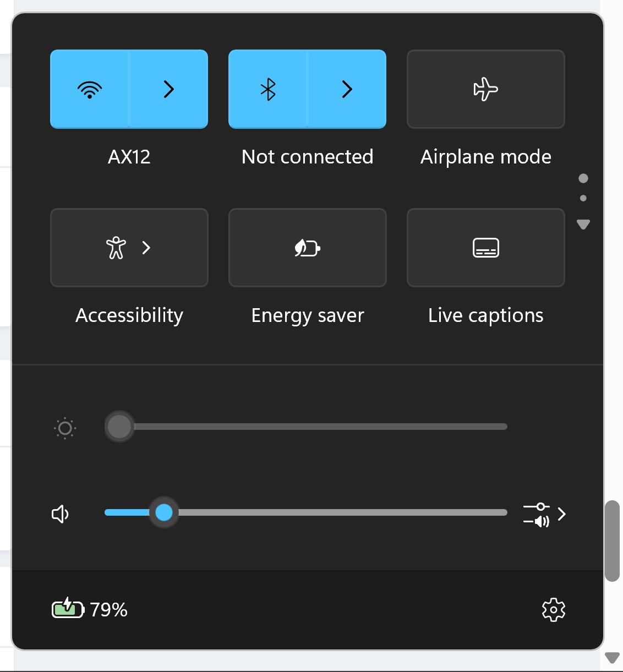This screenshot has width=623, height=672.
Task: Open Bluetooth devices list chevron
Action: point(347,89)
